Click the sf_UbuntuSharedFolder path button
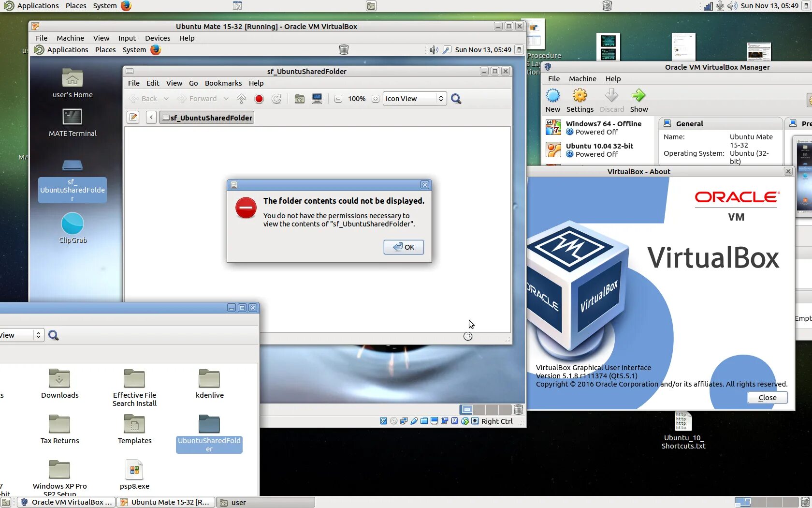Screen dimensions: 812x508 pyautogui.click(x=207, y=117)
